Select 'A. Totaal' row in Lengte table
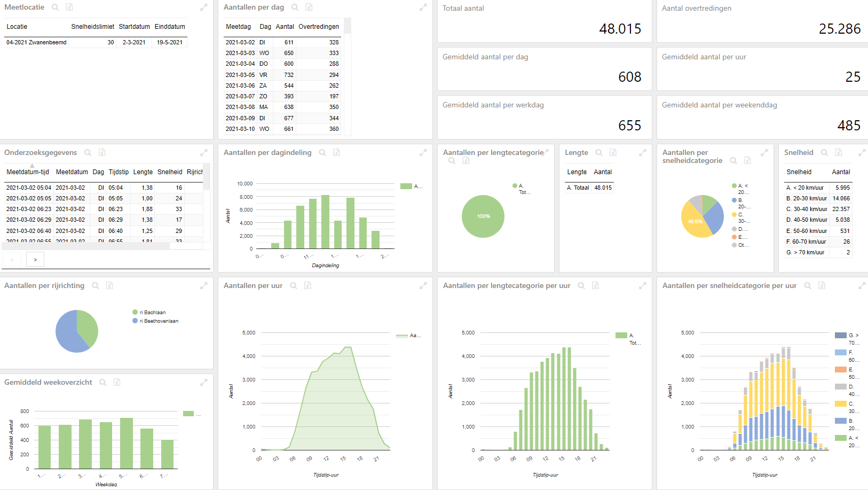Screen dimensions: 868x490 click(589, 188)
